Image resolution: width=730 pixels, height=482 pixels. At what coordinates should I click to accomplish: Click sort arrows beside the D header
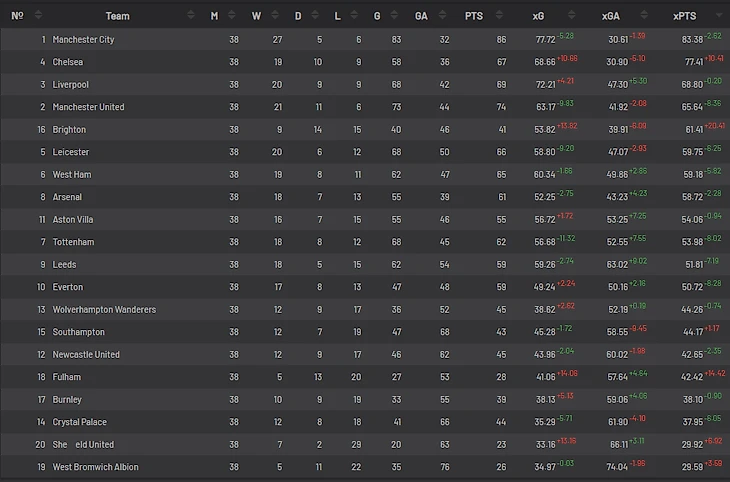pos(315,15)
